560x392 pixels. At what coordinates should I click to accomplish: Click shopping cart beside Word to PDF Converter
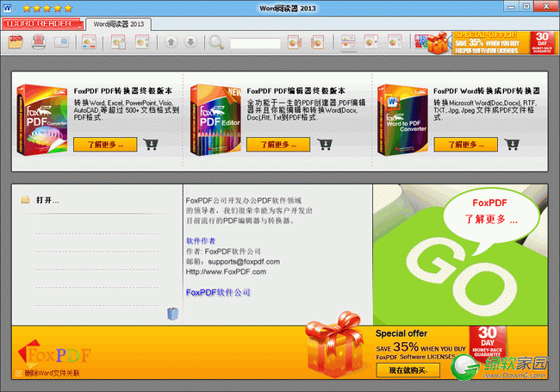pyautogui.click(x=525, y=145)
